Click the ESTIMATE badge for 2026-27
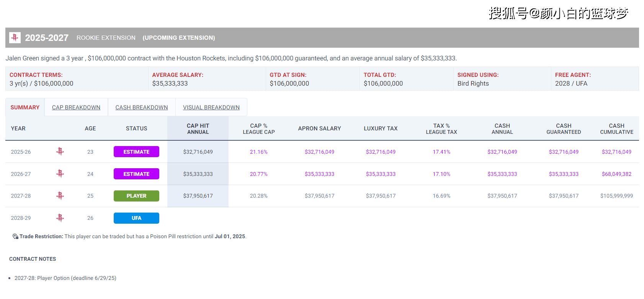 click(x=136, y=174)
